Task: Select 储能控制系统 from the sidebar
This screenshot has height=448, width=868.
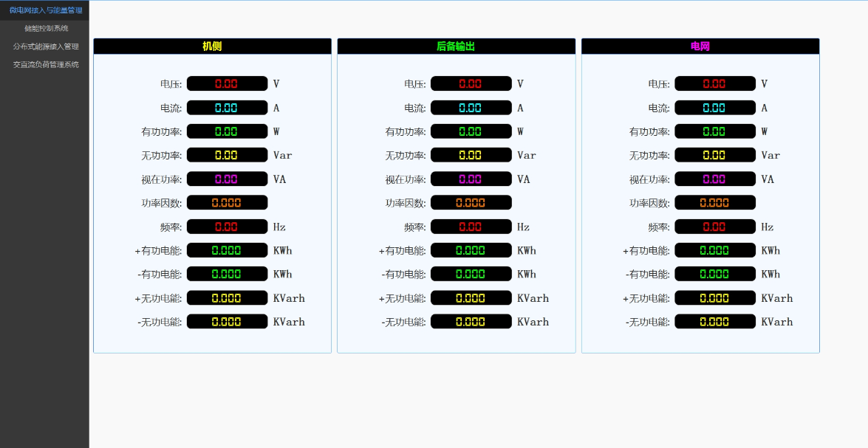Action: 46,28
